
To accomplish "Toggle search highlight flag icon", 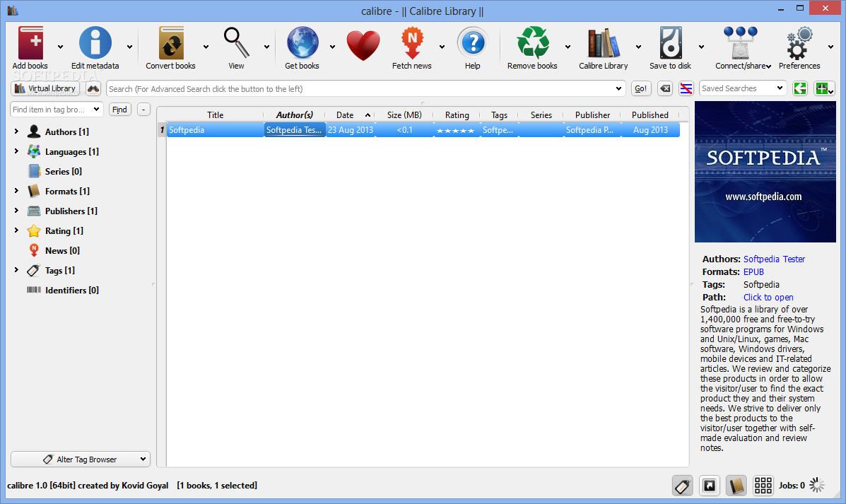I will tap(686, 88).
